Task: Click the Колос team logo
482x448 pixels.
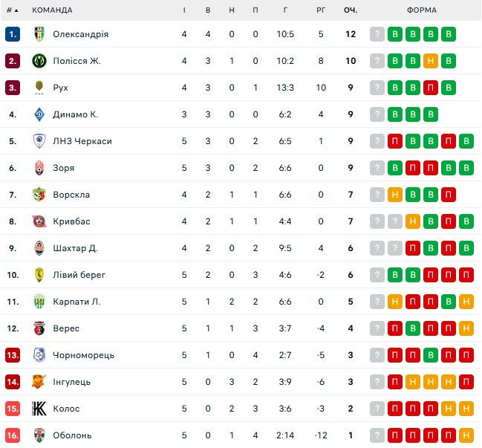Action: click(39, 409)
